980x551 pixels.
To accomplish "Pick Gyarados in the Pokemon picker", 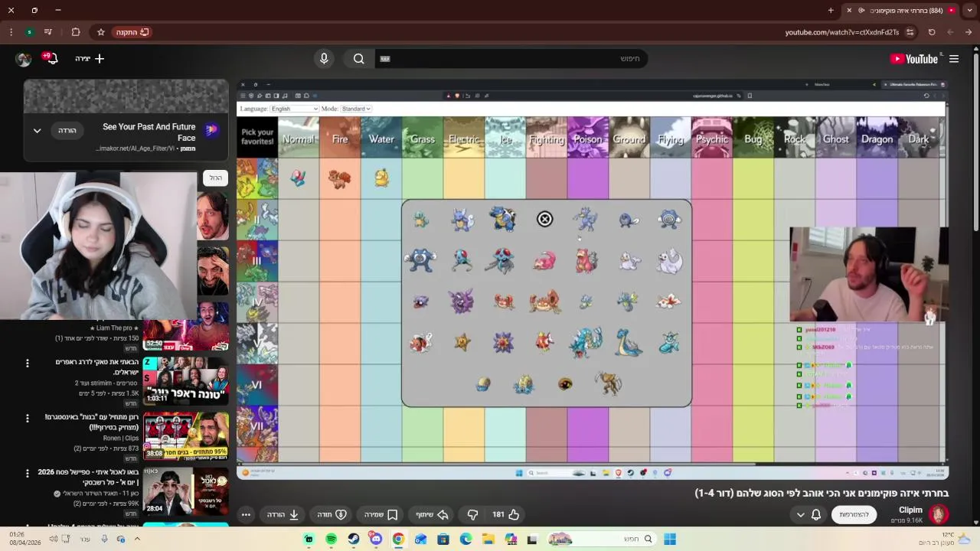I will click(586, 342).
